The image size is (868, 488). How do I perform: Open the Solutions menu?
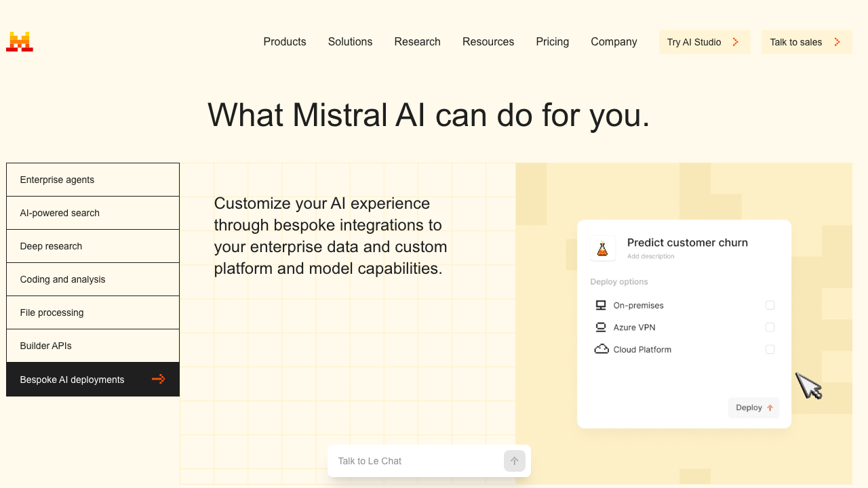(x=350, y=41)
